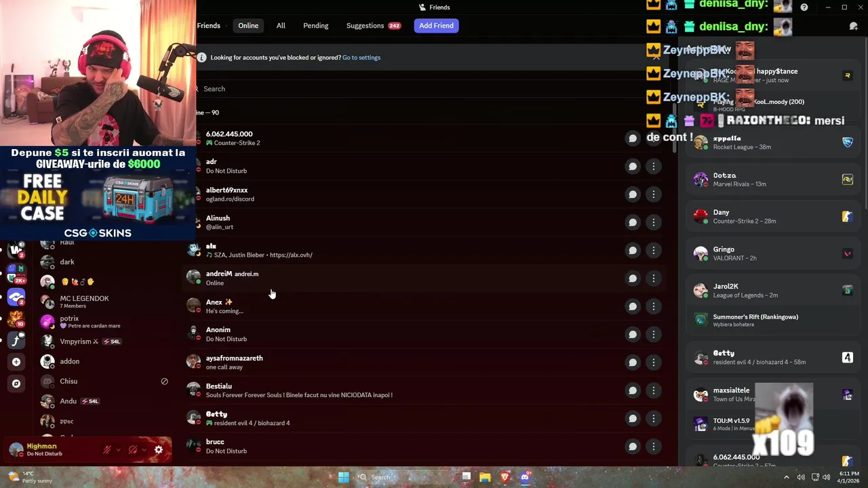Click Add Friend button
Screen dimensions: 868x488
(x=436, y=26)
